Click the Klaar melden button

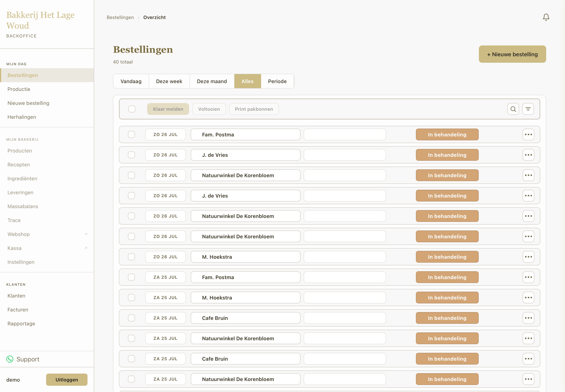(x=168, y=109)
